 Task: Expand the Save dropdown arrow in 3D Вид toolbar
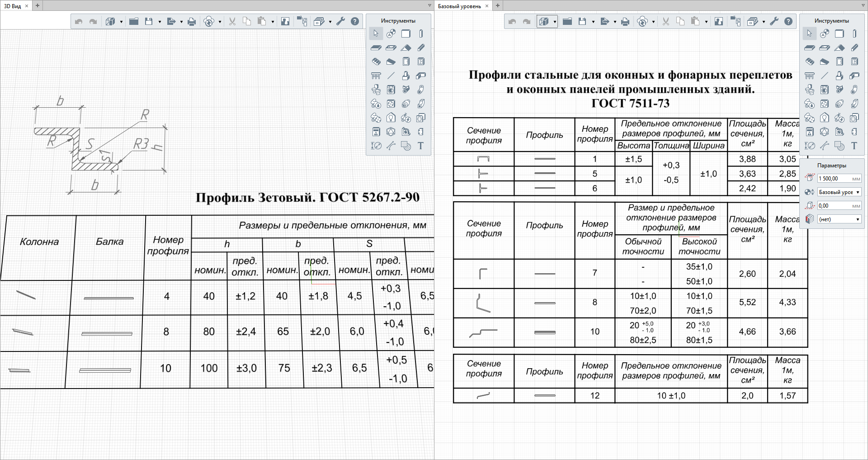click(160, 22)
